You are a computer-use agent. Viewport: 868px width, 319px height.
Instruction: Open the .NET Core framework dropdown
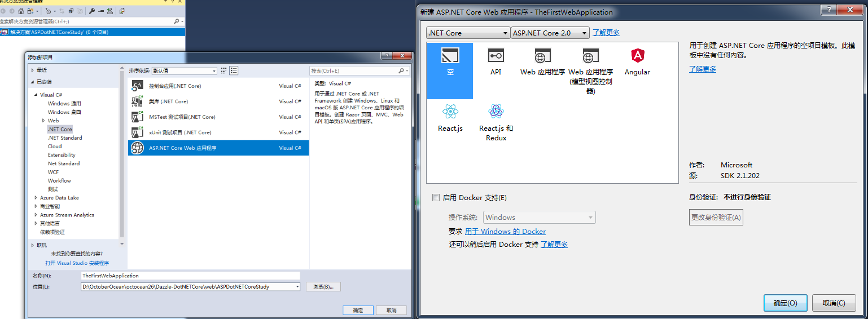tap(468, 33)
